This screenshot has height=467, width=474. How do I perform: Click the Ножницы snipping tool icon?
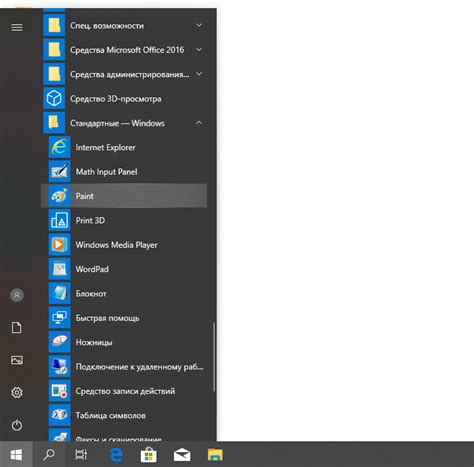point(59,342)
